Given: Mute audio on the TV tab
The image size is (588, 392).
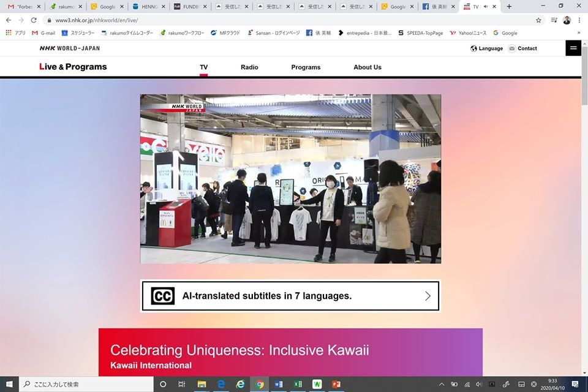Looking at the screenshot, I should click(x=486, y=6).
